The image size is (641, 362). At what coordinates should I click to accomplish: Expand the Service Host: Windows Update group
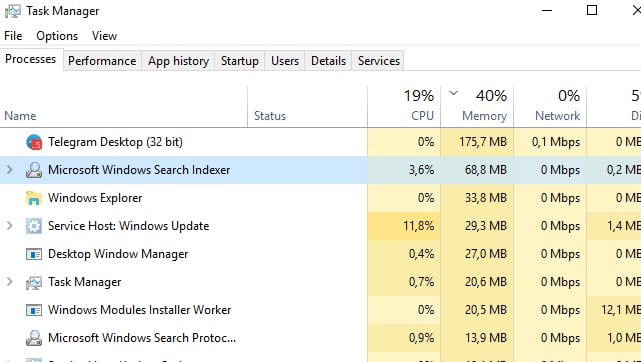(10, 226)
